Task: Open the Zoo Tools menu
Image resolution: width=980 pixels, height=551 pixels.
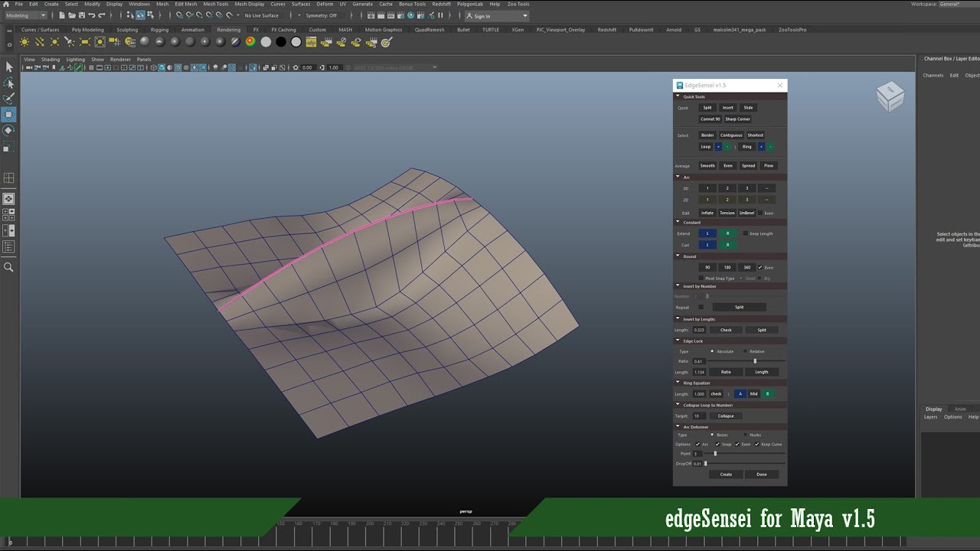Action: 518,4
